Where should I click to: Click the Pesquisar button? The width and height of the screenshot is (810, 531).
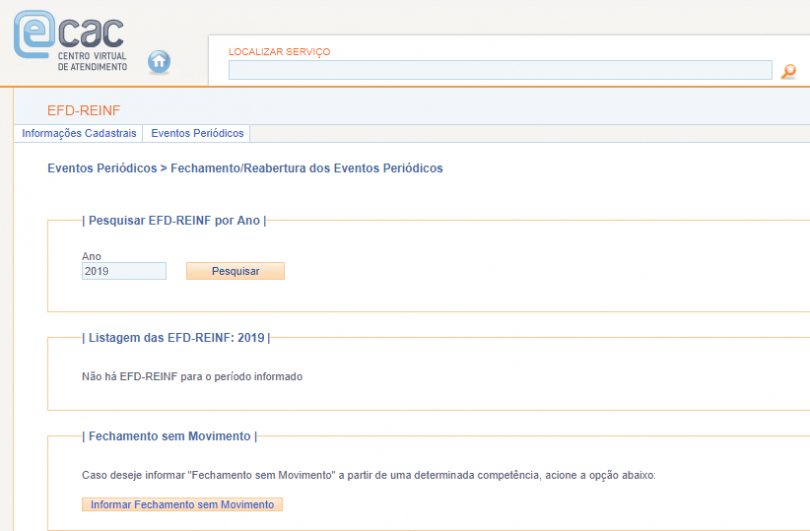235,271
